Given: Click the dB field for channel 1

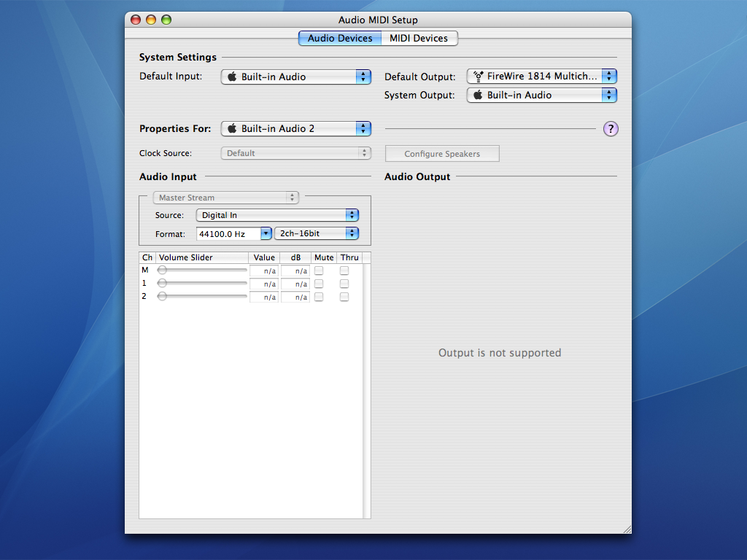Looking at the screenshot, I should (295, 284).
